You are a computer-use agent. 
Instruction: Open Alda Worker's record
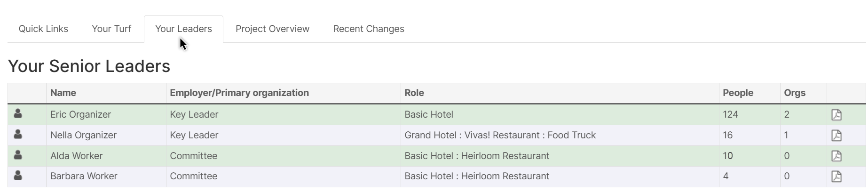[76, 156]
